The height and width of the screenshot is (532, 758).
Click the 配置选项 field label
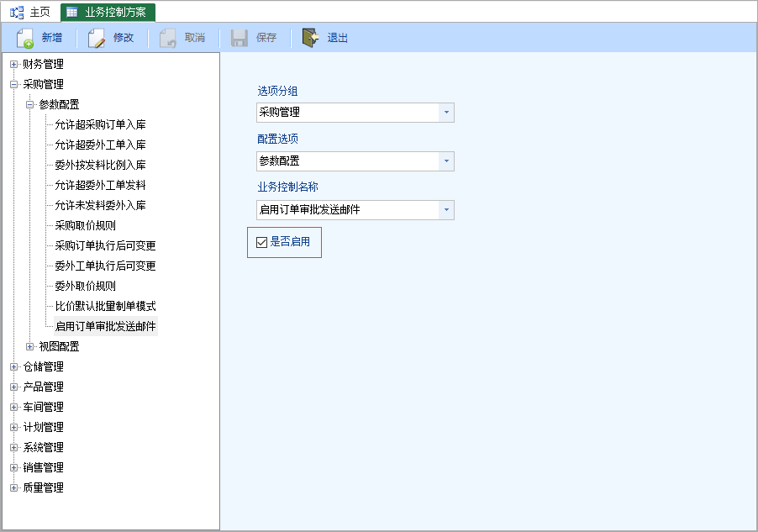pos(277,139)
